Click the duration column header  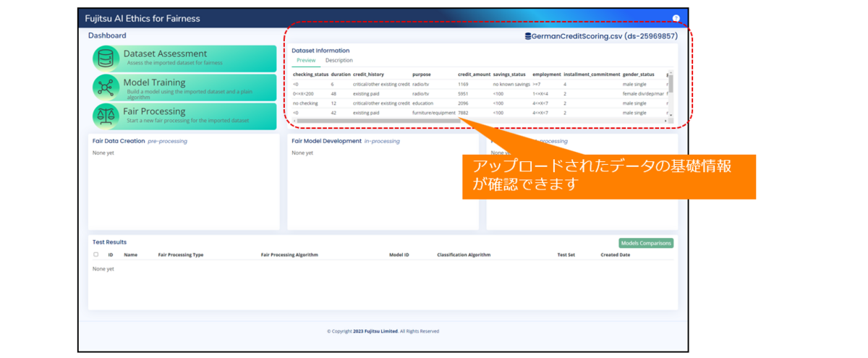(x=341, y=74)
